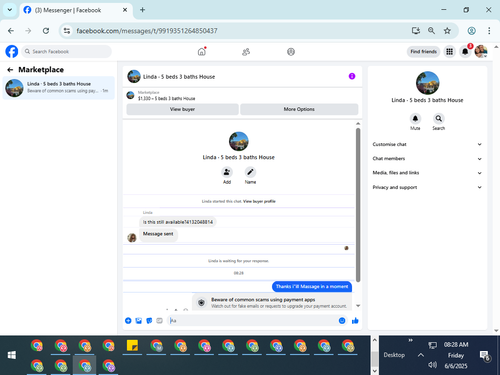
Task: Open the notifications bell
Action: point(465,52)
